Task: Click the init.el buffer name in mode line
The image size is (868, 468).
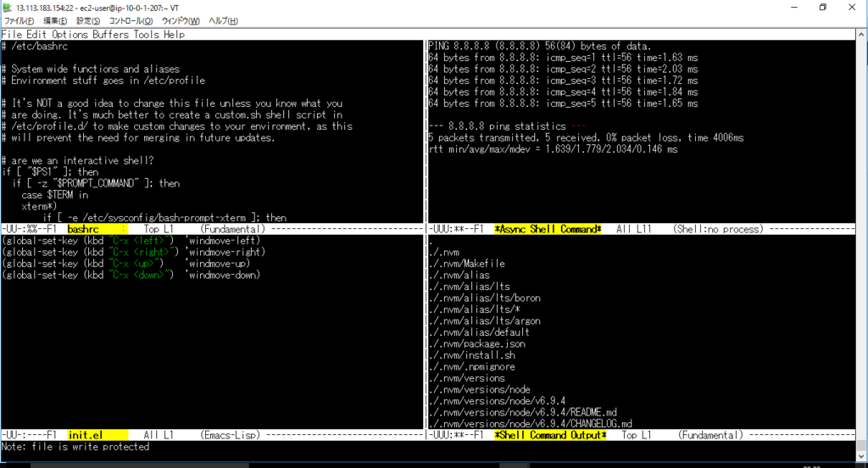Action: click(86, 435)
